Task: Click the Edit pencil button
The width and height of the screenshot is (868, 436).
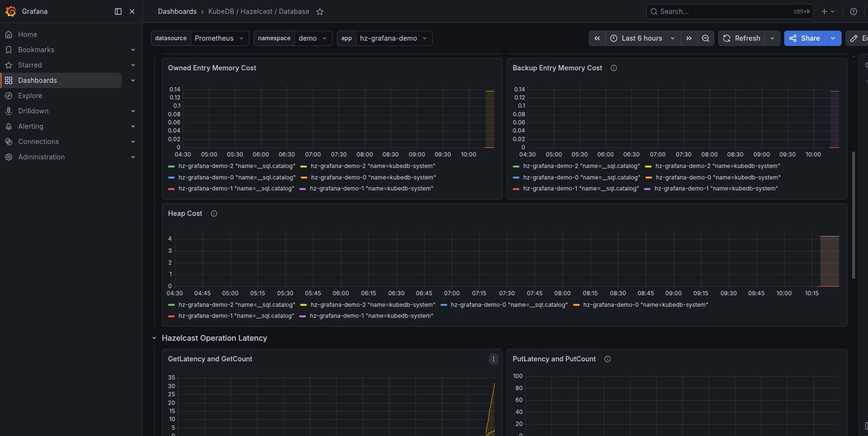Action: 857,38
